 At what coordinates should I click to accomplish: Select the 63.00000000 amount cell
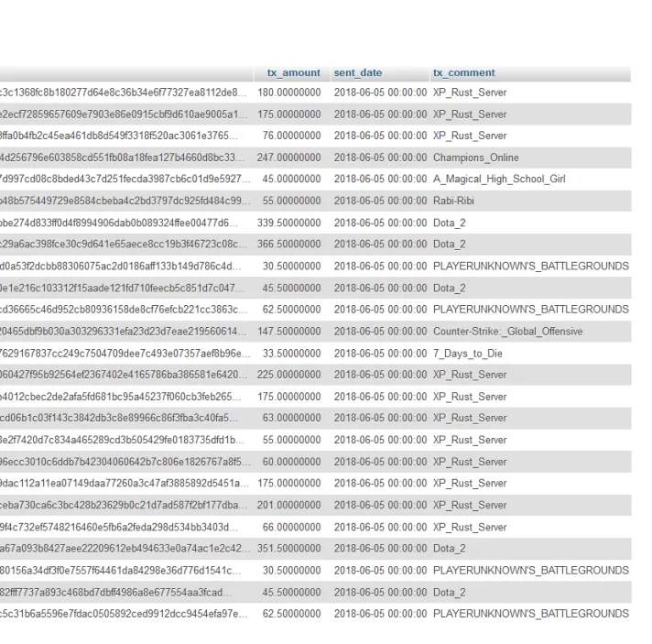tap(291, 418)
